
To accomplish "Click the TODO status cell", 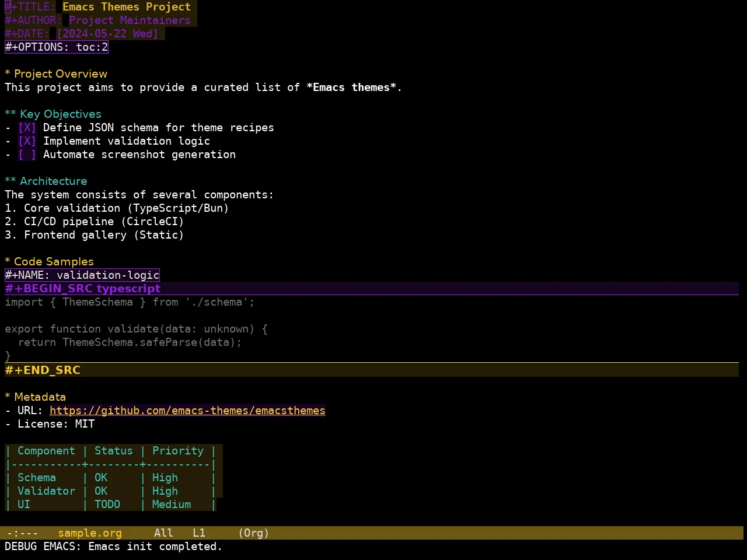I will (x=107, y=505).
